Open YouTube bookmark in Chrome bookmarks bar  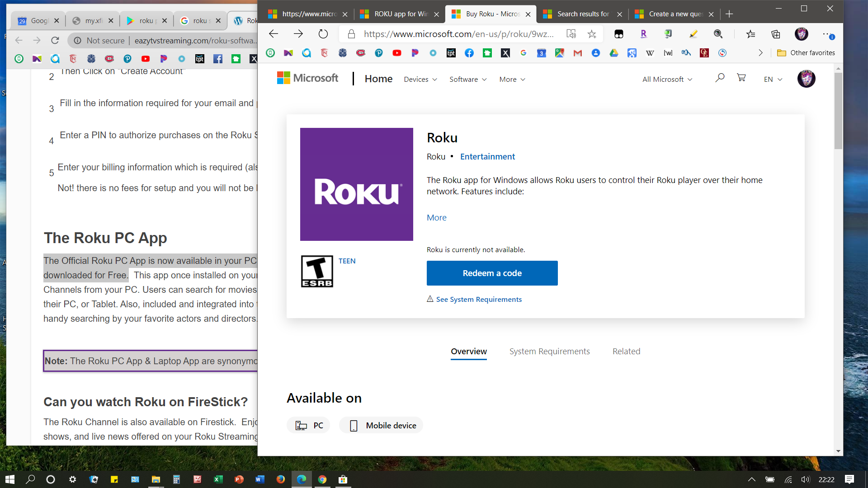(x=146, y=59)
